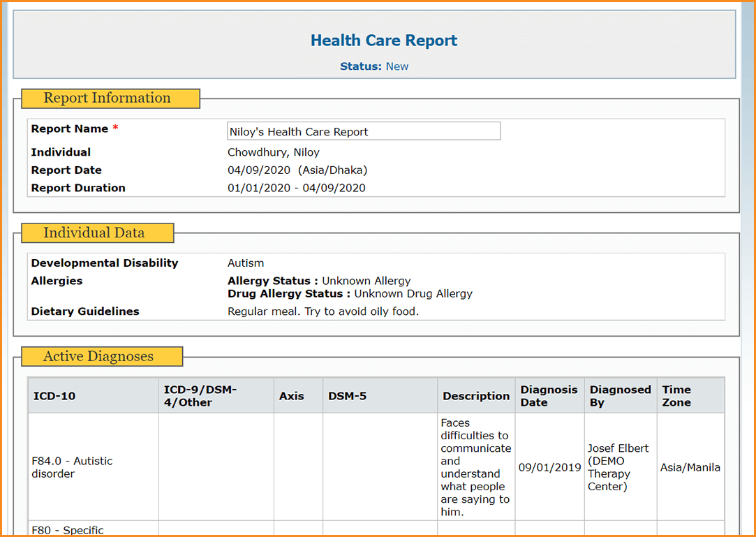Click the individual name Chowdhury, Niloy
The height and width of the screenshot is (537, 756).
point(274,152)
